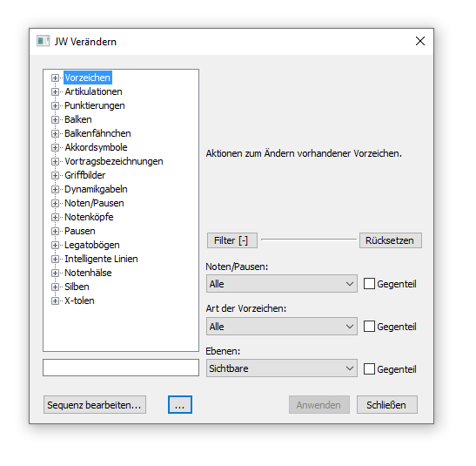Collapse the Filter [-] button

tap(232, 240)
